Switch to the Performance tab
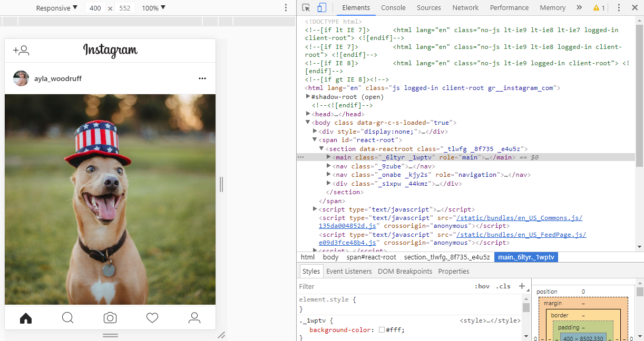 (x=509, y=7)
